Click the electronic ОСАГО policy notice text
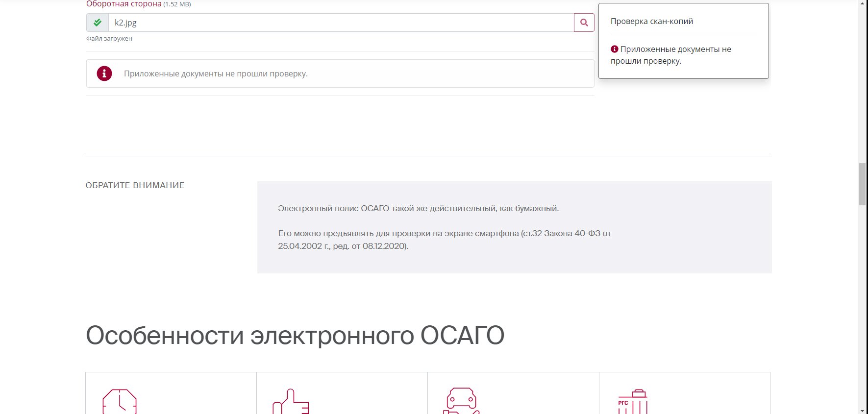The image size is (868, 414). (418, 209)
